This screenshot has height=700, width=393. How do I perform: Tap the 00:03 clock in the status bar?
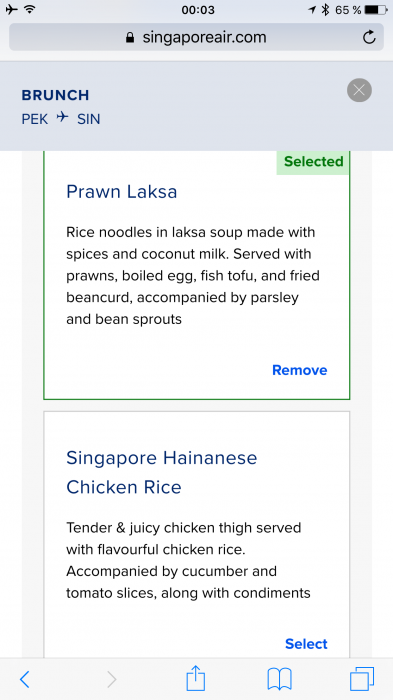coord(198,10)
